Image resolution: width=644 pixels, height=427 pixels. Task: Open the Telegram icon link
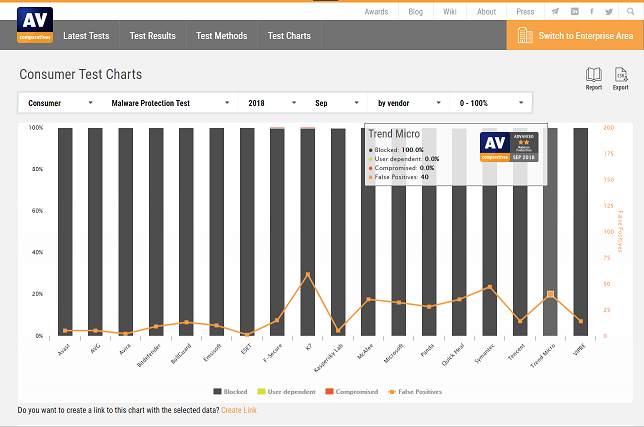point(555,11)
